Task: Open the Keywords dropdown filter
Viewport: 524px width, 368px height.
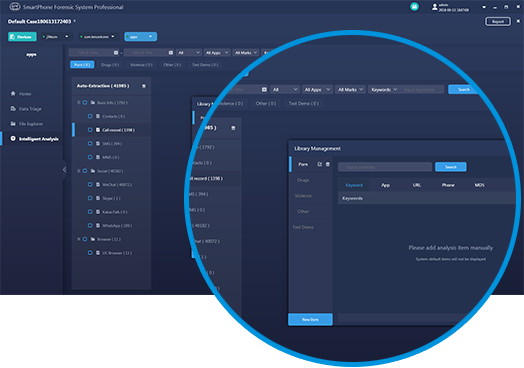Action: pos(384,90)
